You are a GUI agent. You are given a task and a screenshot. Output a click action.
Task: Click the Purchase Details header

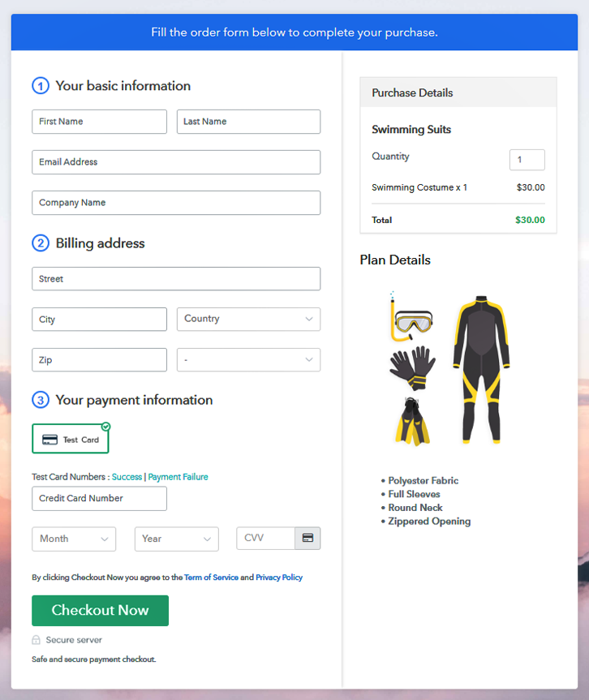point(458,92)
